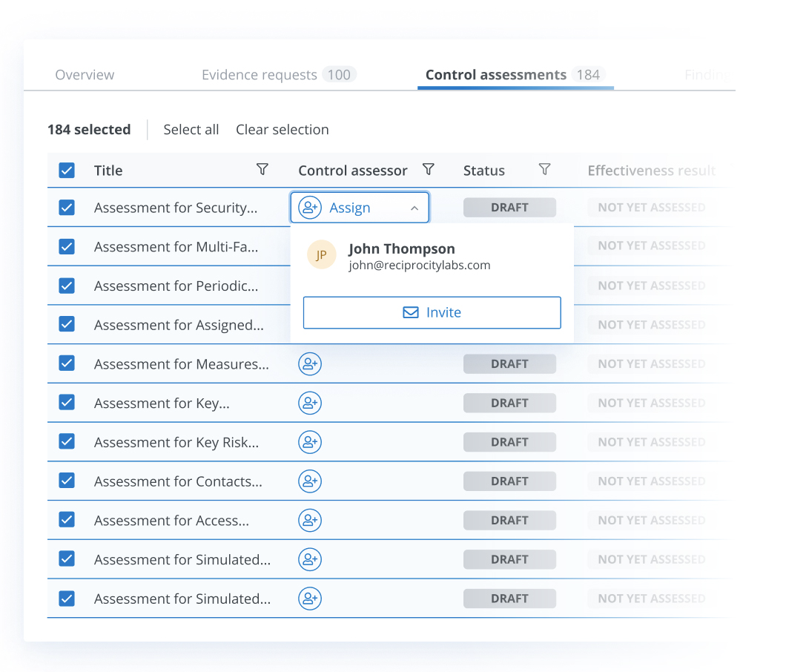Switch to the Overview tab
786x672 pixels.
[84, 74]
